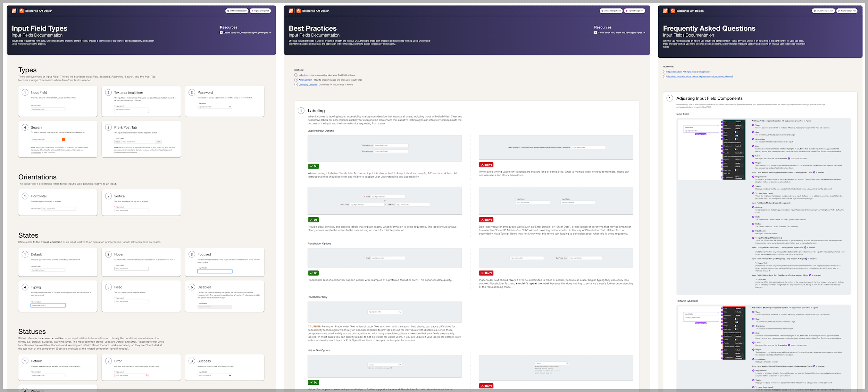Click numbered circle 1 beside Adjusting Input Field Components

coord(670,98)
